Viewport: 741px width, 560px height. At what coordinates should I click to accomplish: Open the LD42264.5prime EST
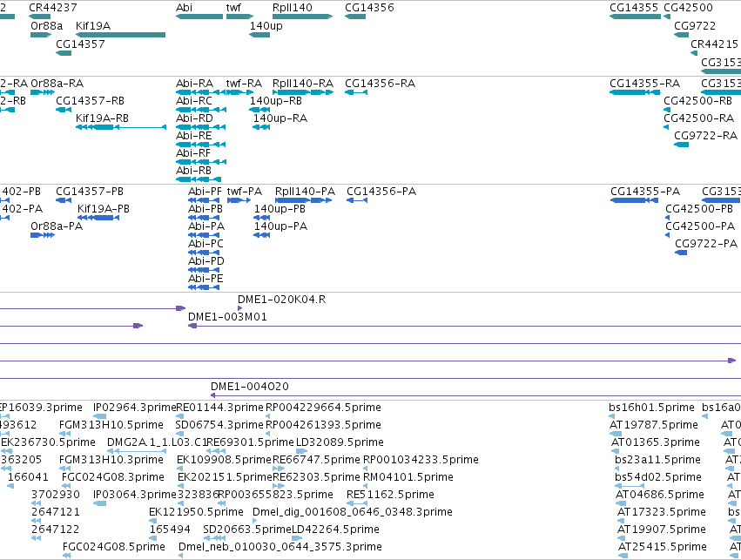297,537
